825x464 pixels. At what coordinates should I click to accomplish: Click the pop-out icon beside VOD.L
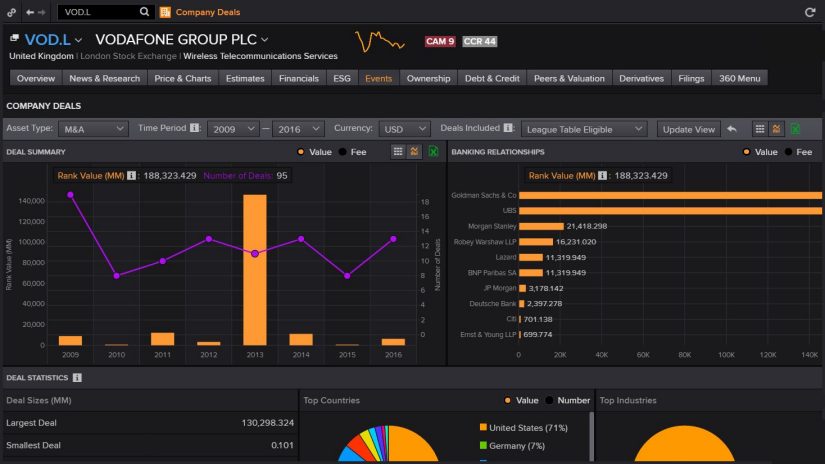(14, 38)
